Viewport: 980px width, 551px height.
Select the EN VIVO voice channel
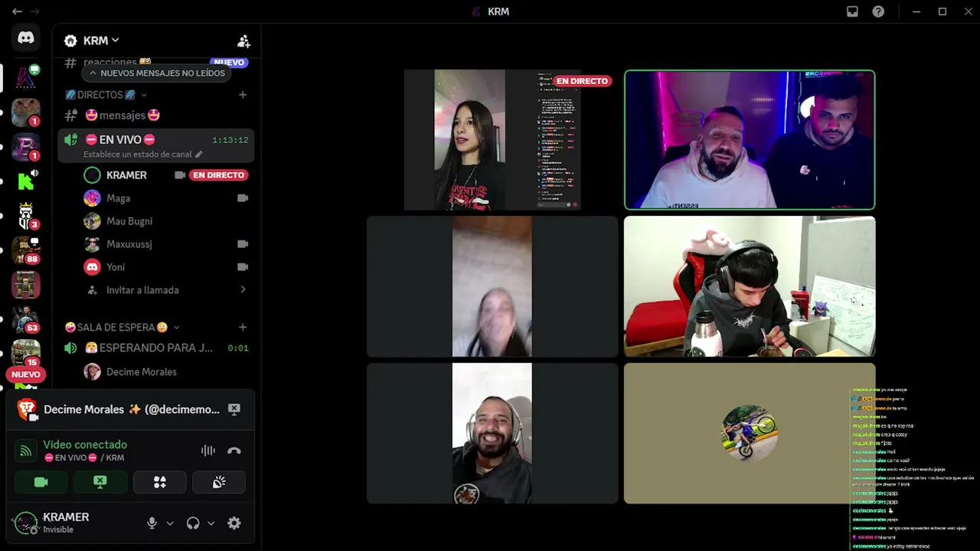156,145
